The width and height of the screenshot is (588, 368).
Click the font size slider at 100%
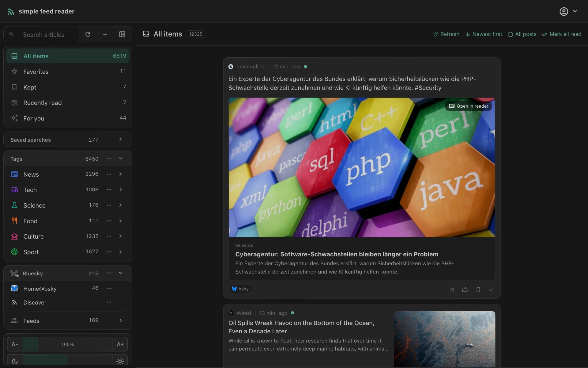[67, 344]
